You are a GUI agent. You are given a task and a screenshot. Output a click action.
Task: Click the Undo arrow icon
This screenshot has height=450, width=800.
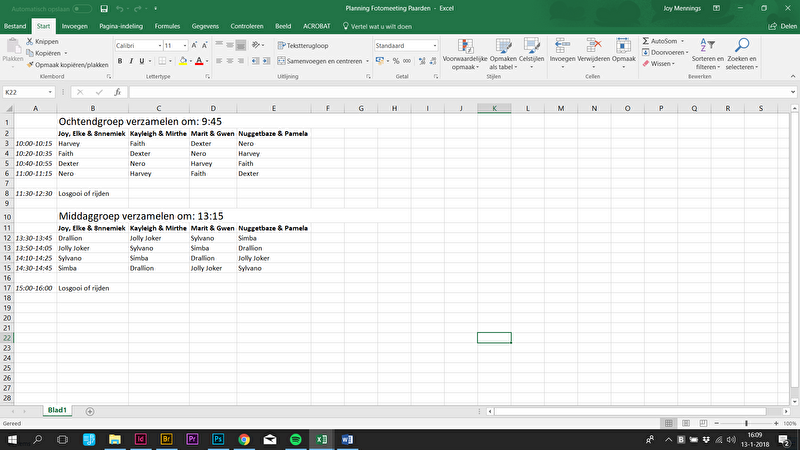(x=119, y=9)
